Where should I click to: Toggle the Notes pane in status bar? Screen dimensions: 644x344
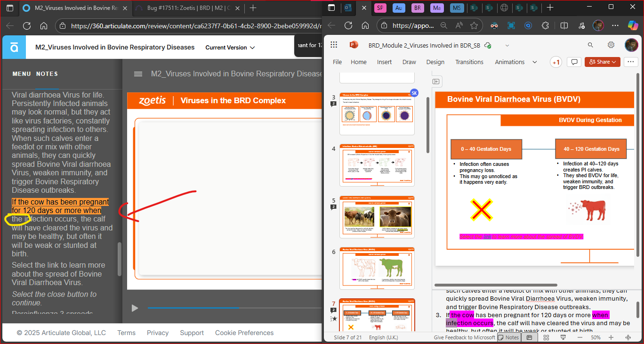pyautogui.click(x=508, y=337)
